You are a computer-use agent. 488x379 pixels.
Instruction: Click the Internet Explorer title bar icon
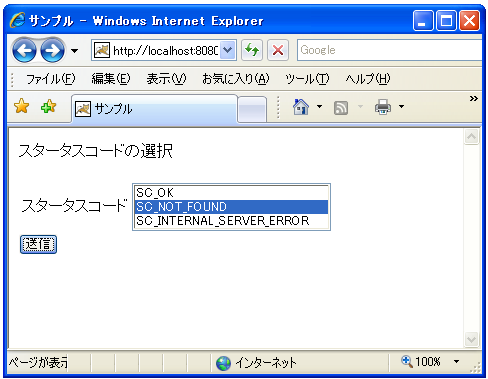click(17, 20)
